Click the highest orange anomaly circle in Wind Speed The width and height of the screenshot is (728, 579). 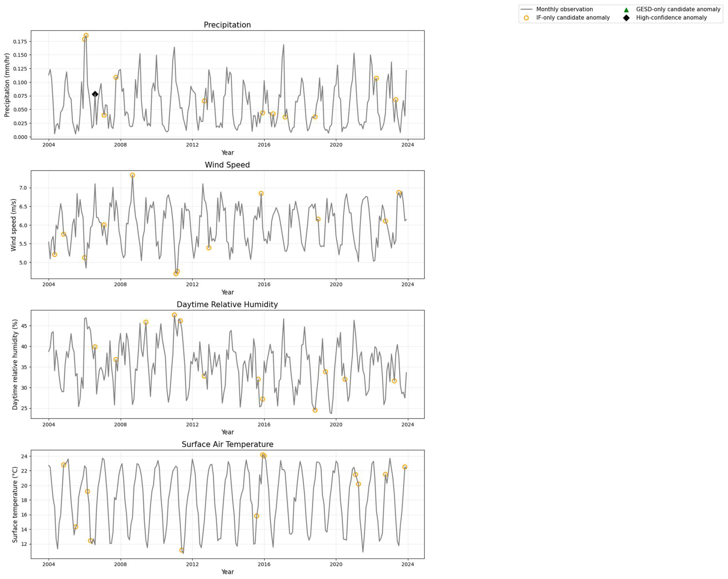tap(132, 175)
